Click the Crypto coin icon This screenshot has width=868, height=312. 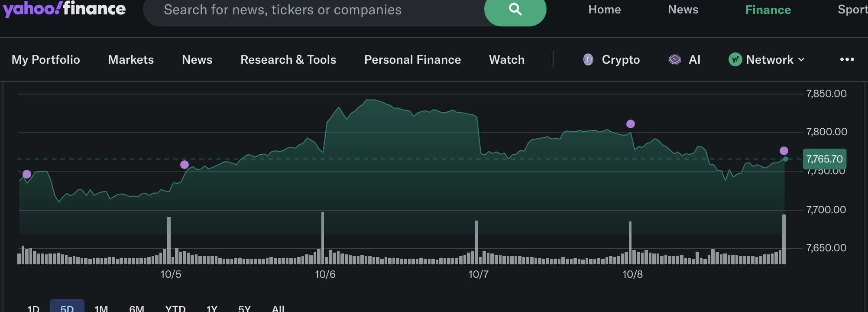pos(588,59)
